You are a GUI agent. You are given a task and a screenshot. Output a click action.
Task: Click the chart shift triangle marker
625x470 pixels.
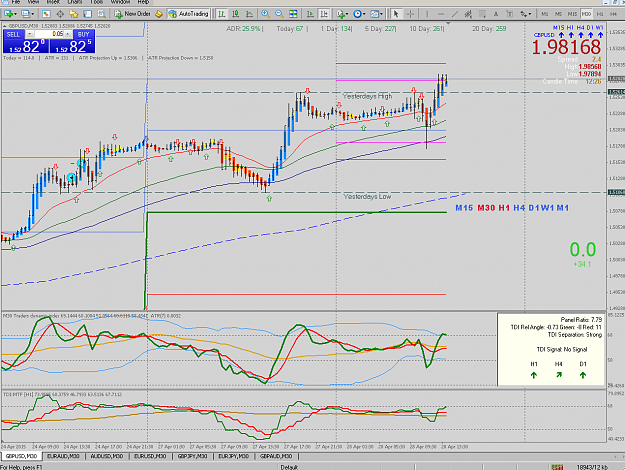coord(448,24)
